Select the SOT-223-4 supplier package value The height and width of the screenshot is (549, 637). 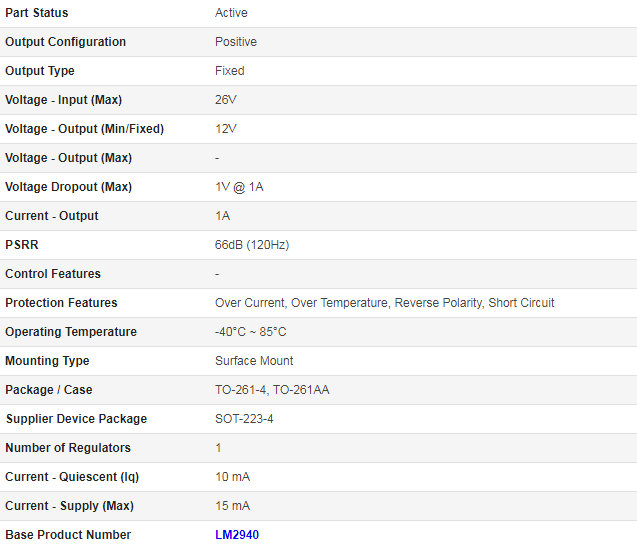pyautogui.click(x=244, y=419)
